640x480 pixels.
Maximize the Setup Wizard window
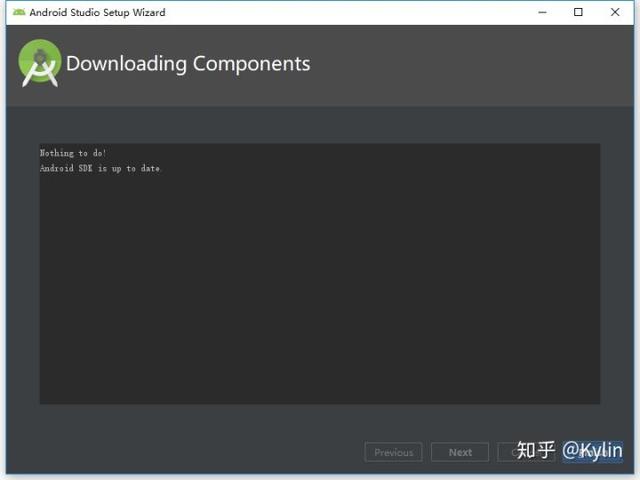click(x=578, y=12)
